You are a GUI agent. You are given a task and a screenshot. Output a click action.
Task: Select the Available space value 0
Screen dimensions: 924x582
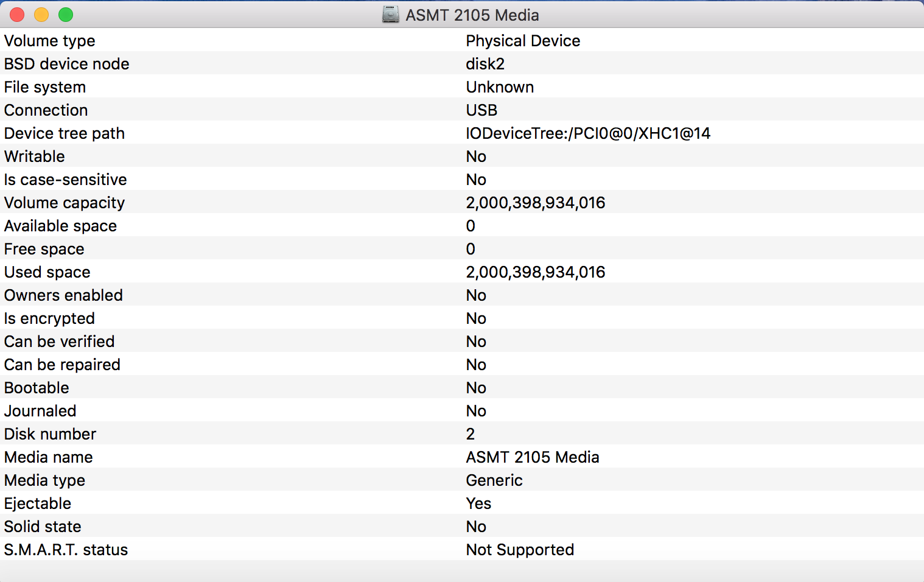coord(471,226)
